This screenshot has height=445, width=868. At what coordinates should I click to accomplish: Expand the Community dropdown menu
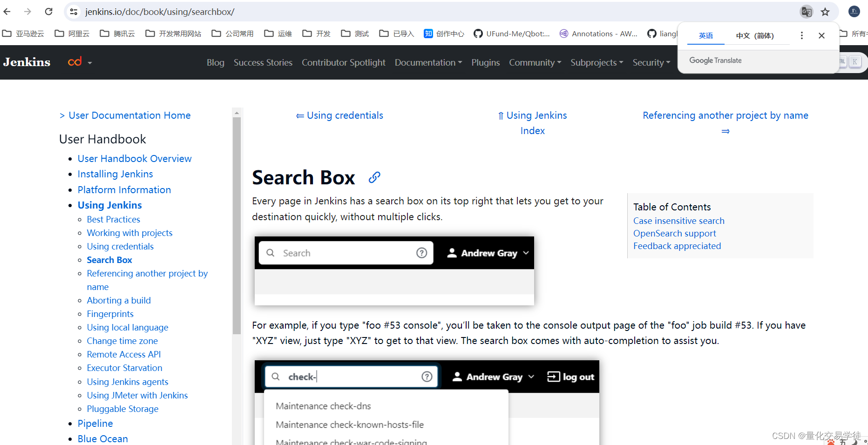tap(535, 62)
